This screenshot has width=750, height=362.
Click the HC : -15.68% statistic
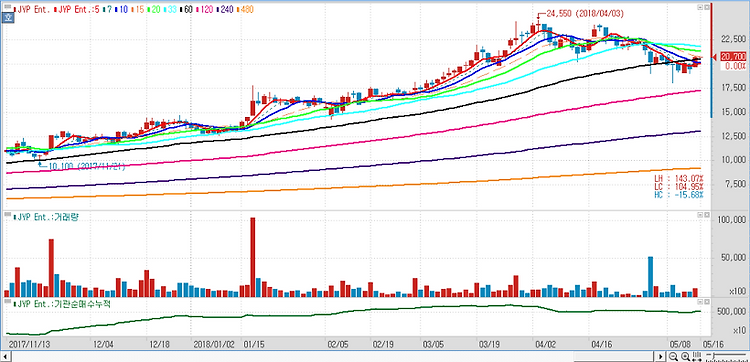pos(678,195)
